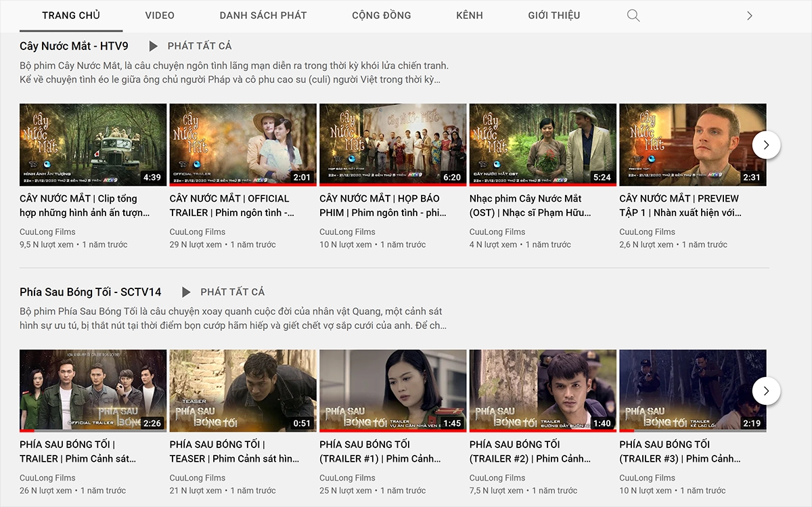Image resolution: width=812 pixels, height=507 pixels.
Task: Open the 6:20 Họp Báo Phim thumbnail
Action: tap(393, 145)
